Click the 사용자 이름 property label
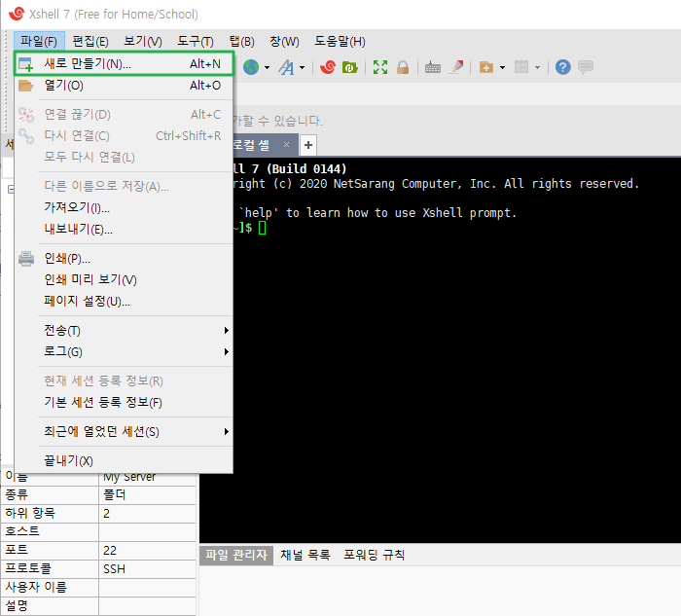This screenshot has height=616, width=681. 36,588
